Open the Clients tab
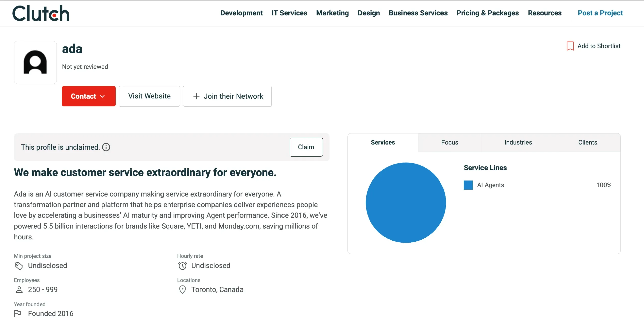The image size is (644, 327). coord(588,142)
